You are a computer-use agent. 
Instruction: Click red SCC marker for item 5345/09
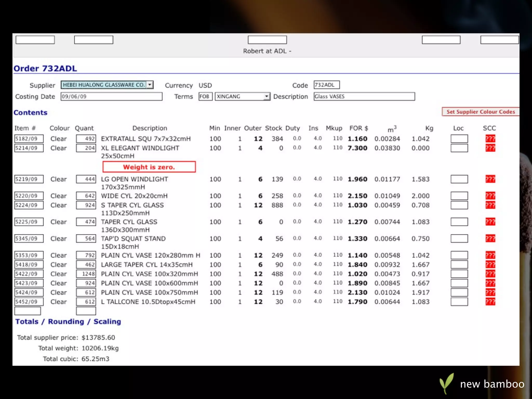(x=490, y=238)
